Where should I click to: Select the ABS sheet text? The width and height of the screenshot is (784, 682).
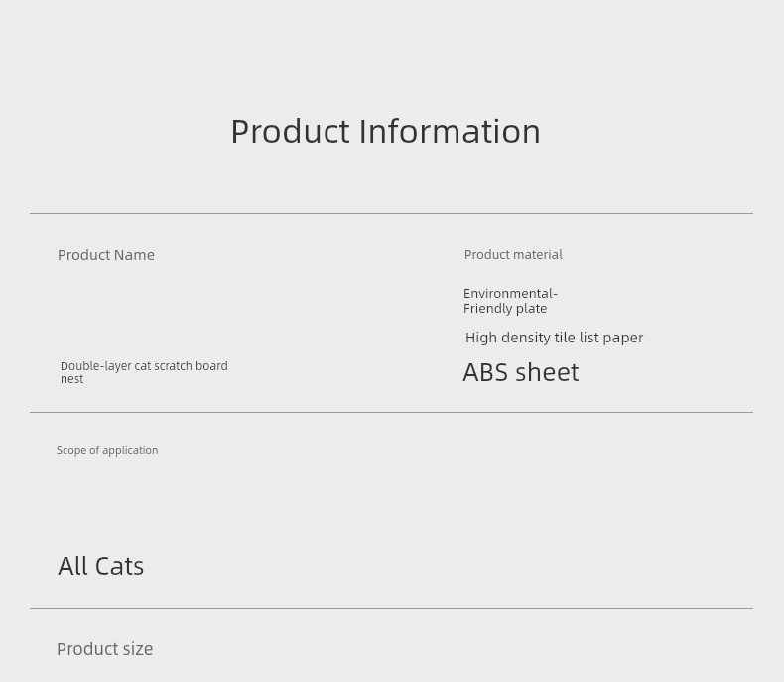tap(520, 372)
